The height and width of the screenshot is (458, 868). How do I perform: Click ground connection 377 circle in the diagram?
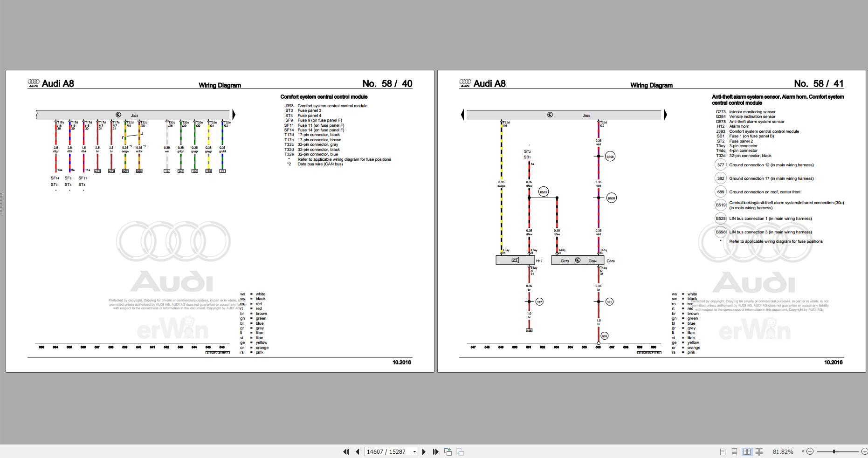tap(539, 302)
